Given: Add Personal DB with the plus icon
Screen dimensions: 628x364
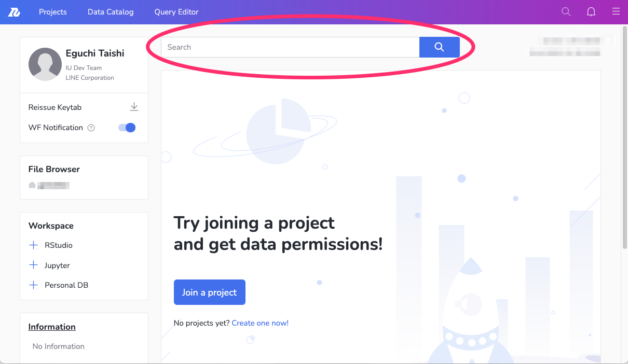Looking at the screenshot, I should click(34, 285).
